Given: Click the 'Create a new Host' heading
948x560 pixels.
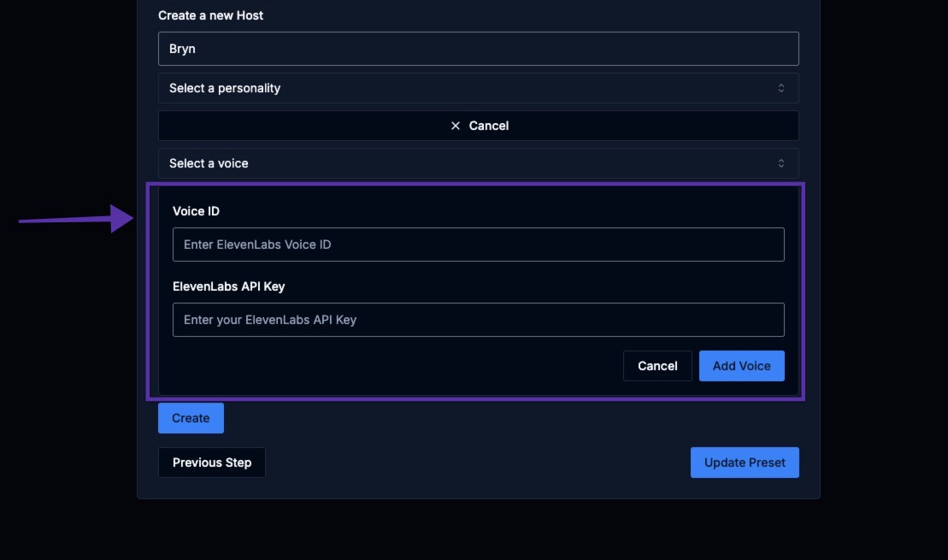Looking at the screenshot, I should point(210,15).
